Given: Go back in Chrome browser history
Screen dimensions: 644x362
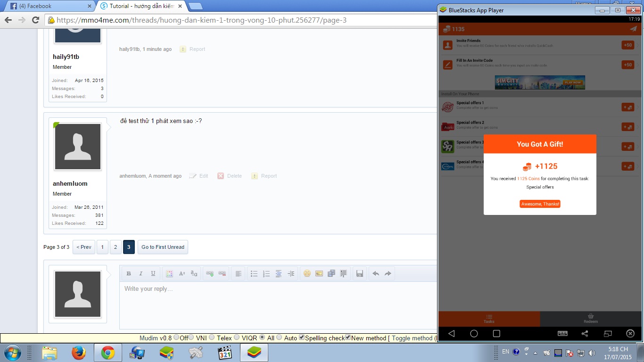Looking at the screenshot, I should [x=8, y=20].
